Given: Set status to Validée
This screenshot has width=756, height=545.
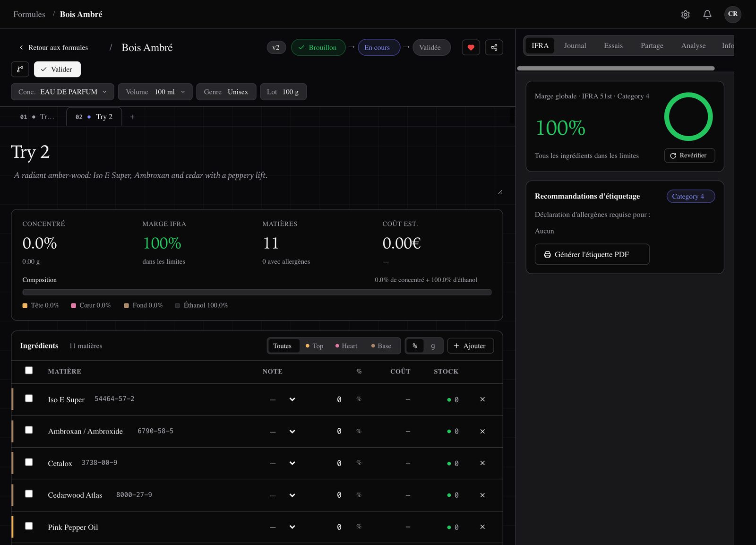Looking at the screenshot, I should 431,47.
